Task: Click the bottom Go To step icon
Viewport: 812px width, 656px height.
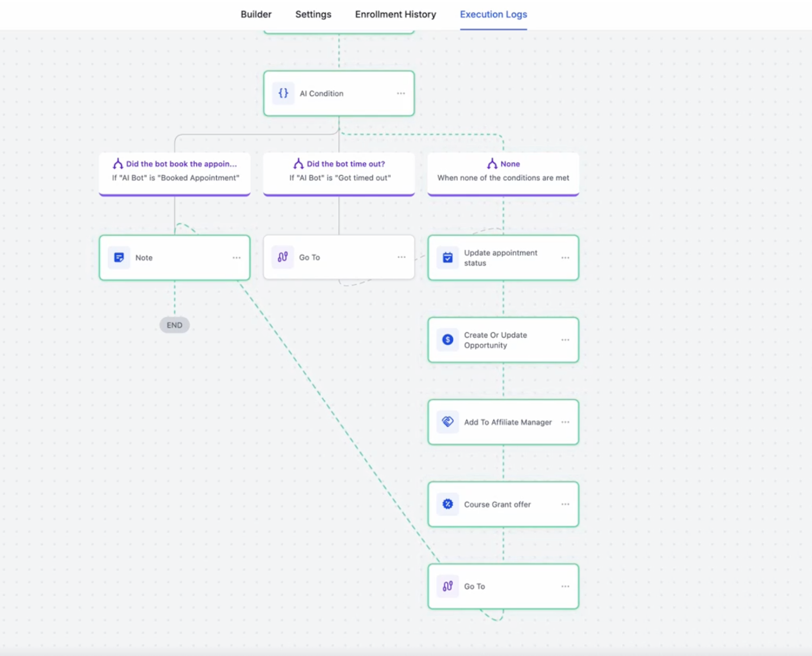Action: 448,586
